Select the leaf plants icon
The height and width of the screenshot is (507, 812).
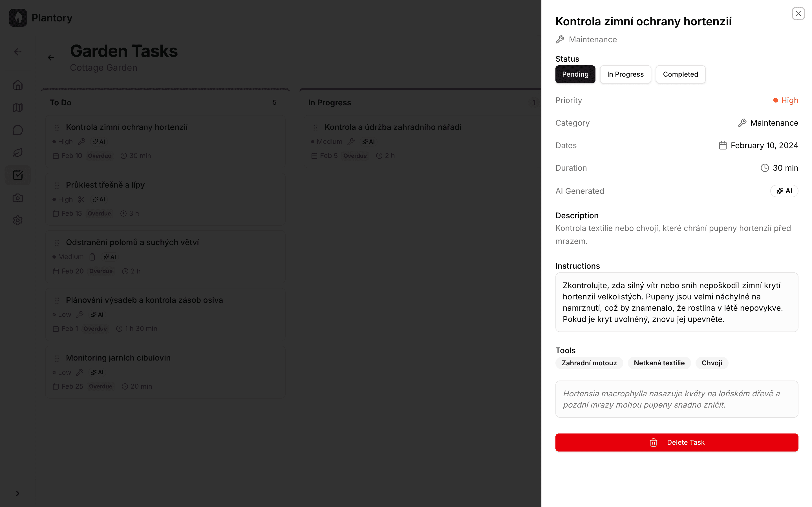(17, 153)
